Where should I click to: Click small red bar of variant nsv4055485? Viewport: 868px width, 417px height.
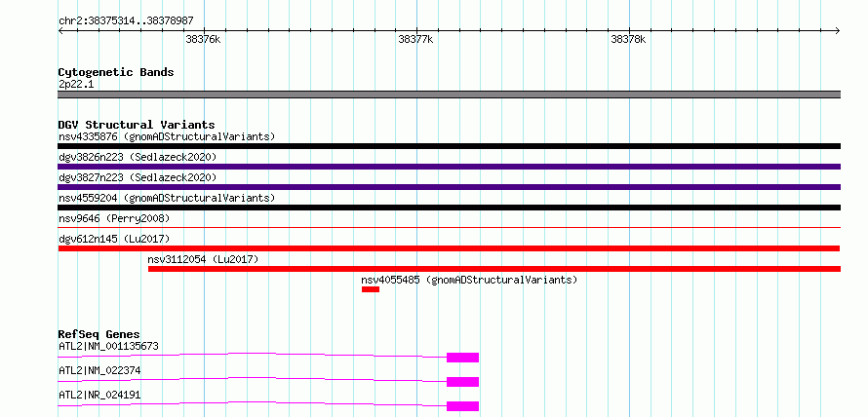click(371, 289)
